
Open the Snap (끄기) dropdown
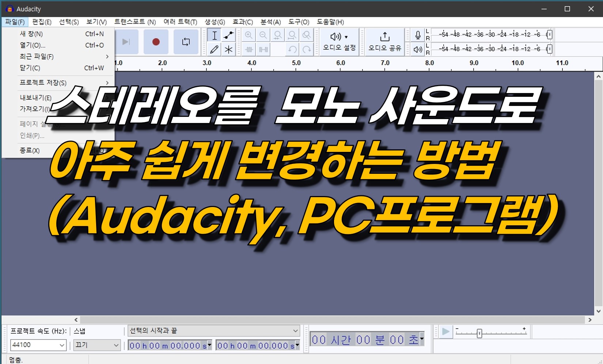[97, 345]
